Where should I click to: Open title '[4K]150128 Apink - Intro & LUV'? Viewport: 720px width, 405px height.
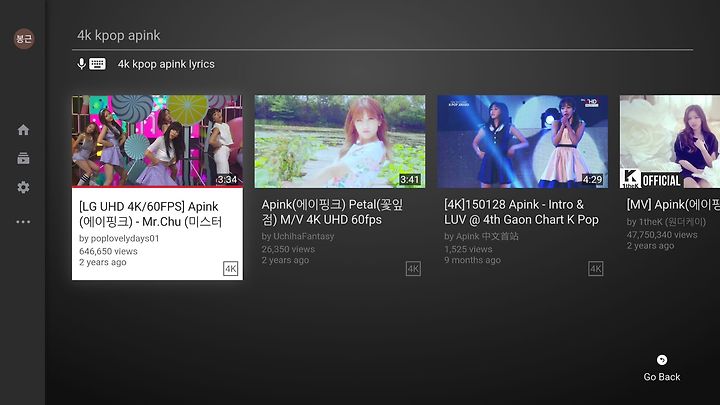pos(522,212)
